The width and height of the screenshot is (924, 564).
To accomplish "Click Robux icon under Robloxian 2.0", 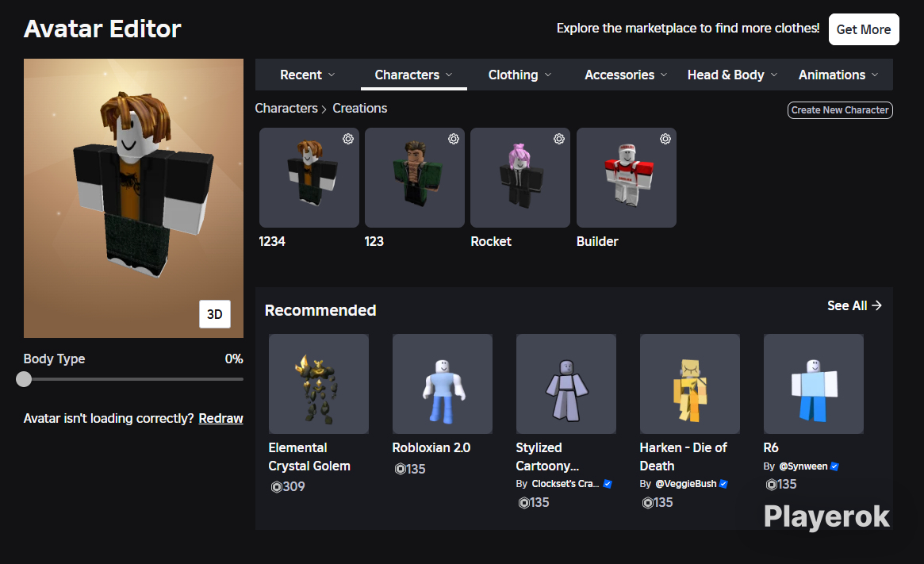I will click(x=400, y=469).
